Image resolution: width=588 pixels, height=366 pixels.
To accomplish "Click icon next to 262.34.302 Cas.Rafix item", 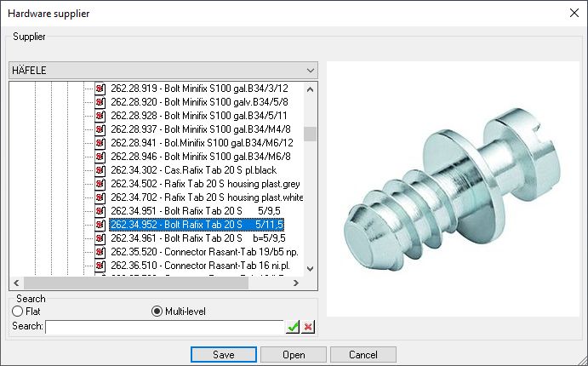I will point(100,170).
